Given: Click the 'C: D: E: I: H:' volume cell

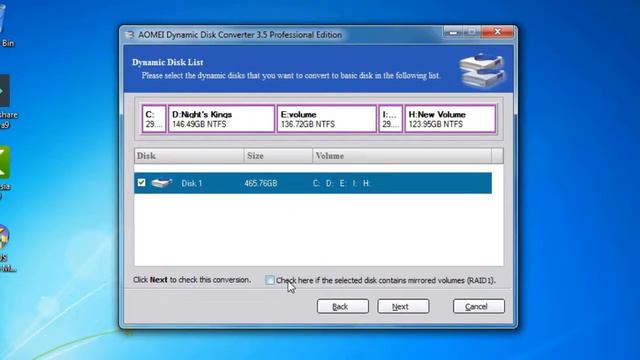Looking at the screenshot, I should pos(342,183).
